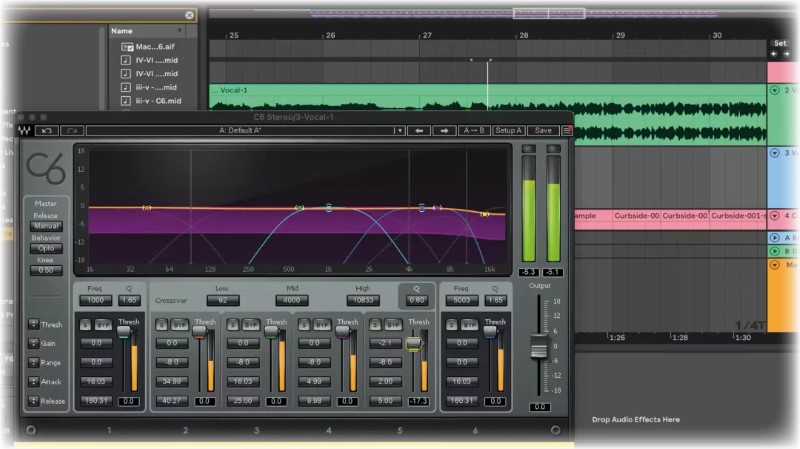Viewport: 800px width, 449px height.
Task: Solo band 4 with its S button (attack 4.99)
Action: [x=304, y=325]
